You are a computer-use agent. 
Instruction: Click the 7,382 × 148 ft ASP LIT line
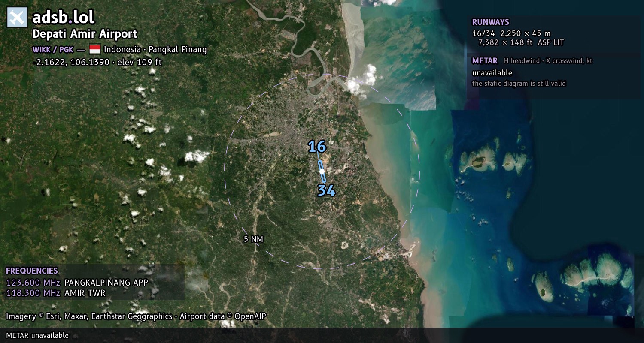click(x=521, y=42)
